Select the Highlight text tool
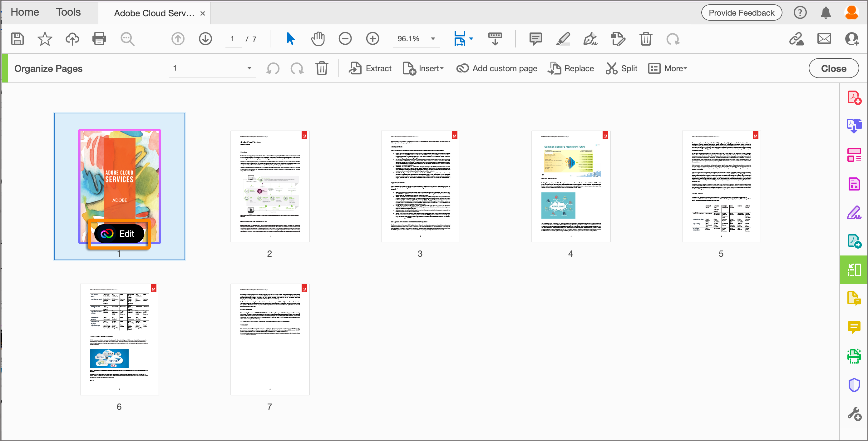This screenshot has height=441, width=868. [x=563, y=39]
